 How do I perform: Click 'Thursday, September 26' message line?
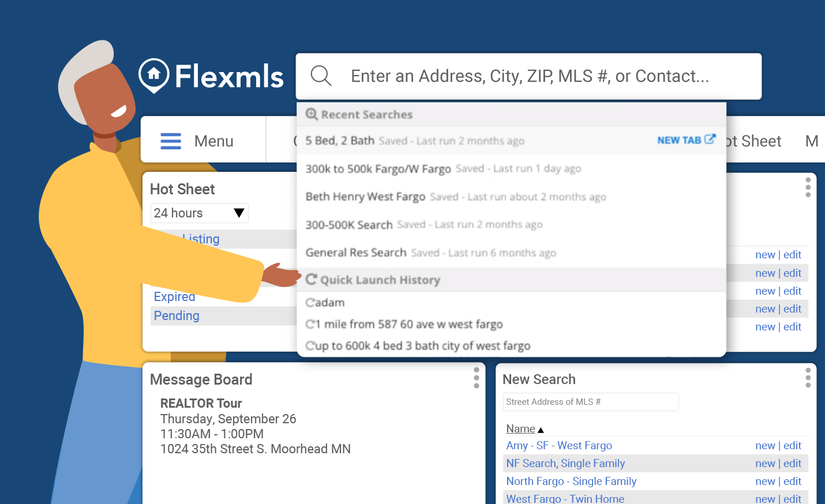(x=228, y=419)
